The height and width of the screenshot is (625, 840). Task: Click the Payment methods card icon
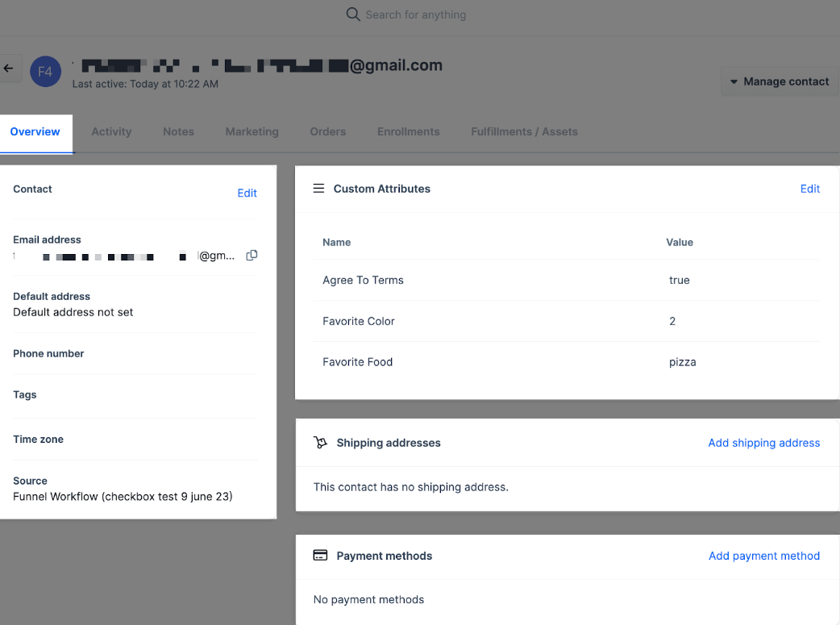tap(320, 556)
